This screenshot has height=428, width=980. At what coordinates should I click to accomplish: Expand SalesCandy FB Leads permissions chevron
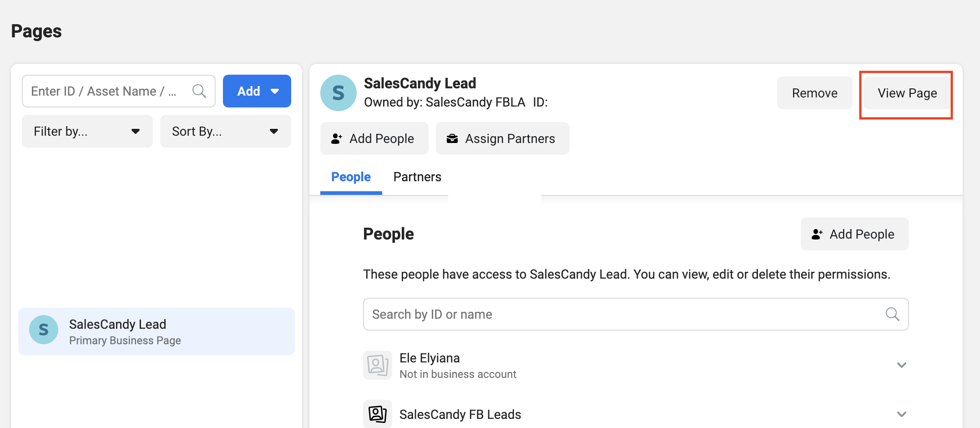(901, 414)
